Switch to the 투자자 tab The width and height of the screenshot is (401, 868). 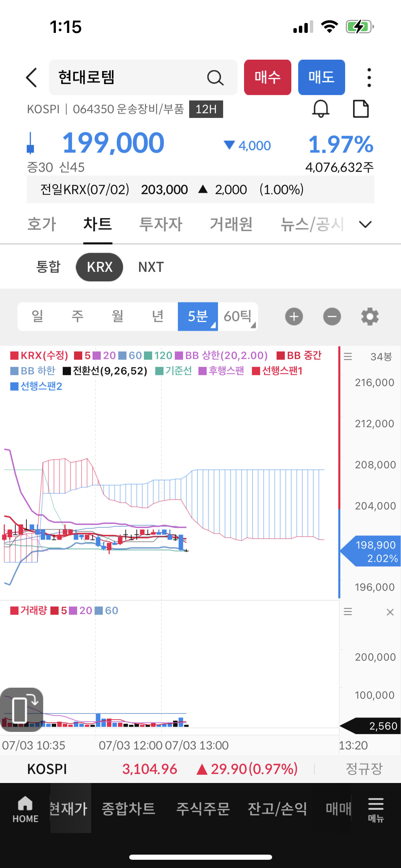pos(161,225)
